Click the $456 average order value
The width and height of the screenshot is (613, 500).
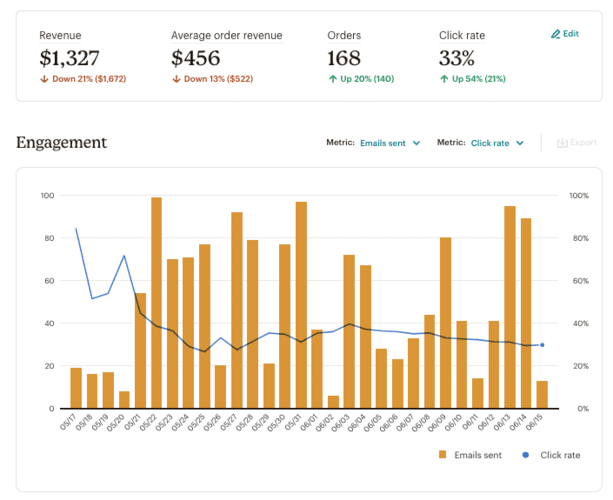click(x=195, y=58)
